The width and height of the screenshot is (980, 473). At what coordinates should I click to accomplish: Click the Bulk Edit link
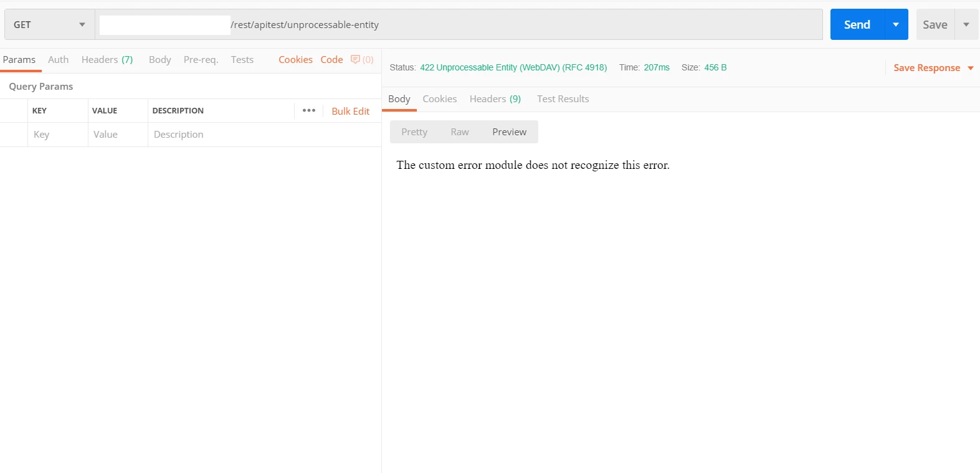coord(350,111)
